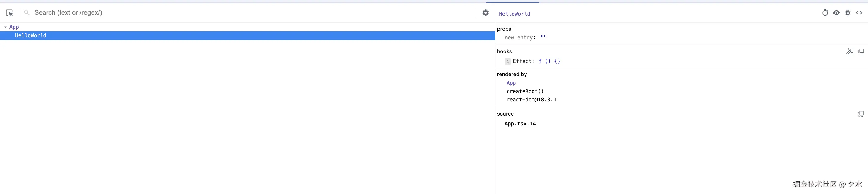Screen dimensions: 868x194
Task: View HelloWorld source with the angle-brackets icon
Action: tap(859, 13)
